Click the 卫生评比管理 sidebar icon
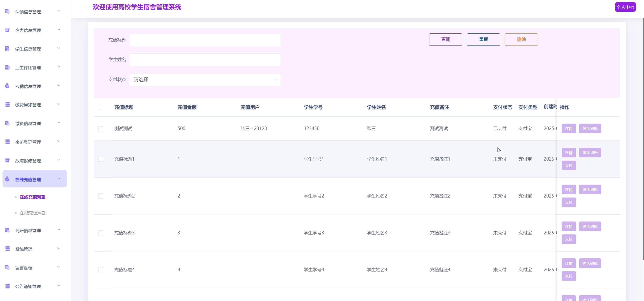 point(7,68)
